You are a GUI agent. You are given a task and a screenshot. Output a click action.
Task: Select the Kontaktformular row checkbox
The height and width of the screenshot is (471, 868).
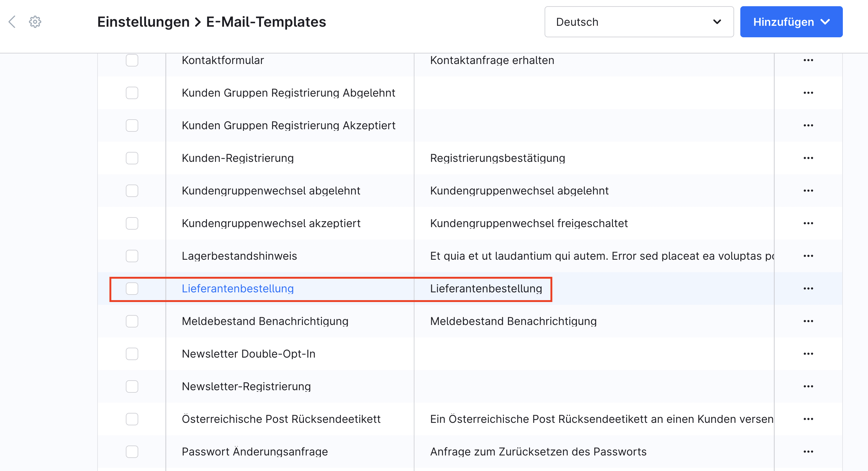coord(132,60)
